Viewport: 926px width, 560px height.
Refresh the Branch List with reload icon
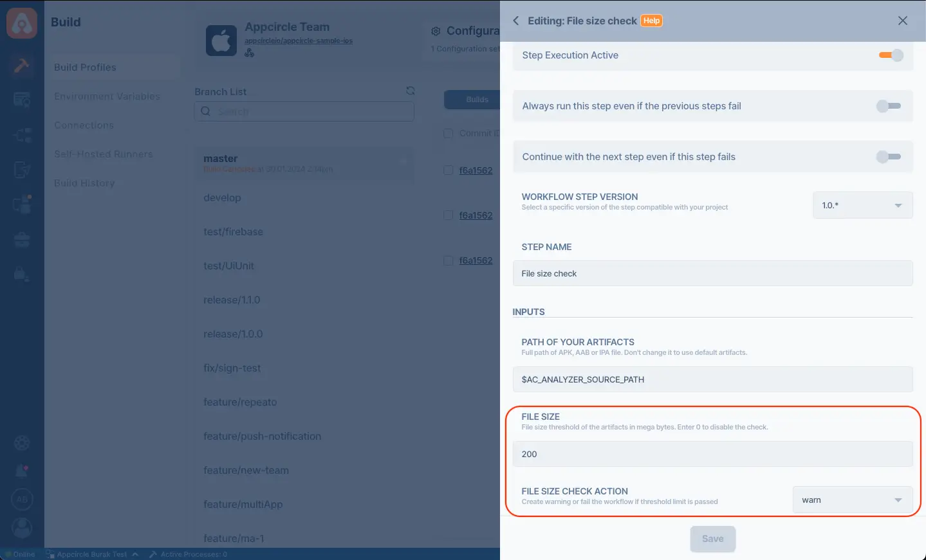tap(410, 91)
